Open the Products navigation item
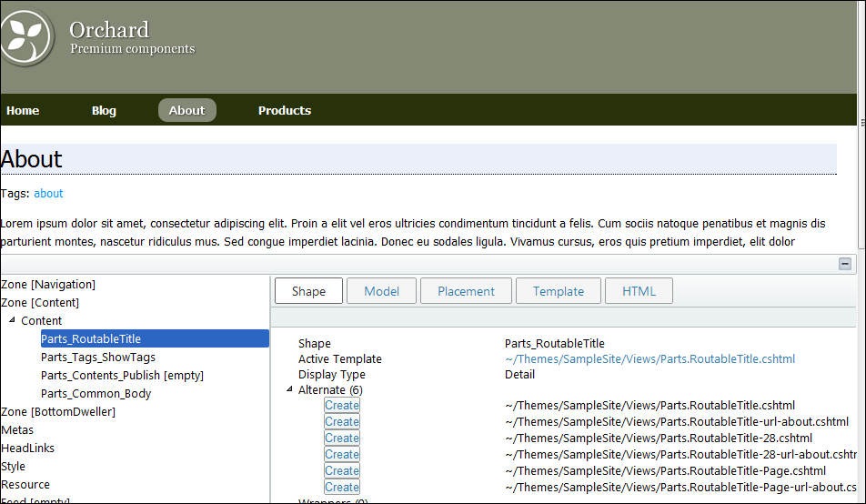This screenshot has height=504, width=866. (285, 110)
